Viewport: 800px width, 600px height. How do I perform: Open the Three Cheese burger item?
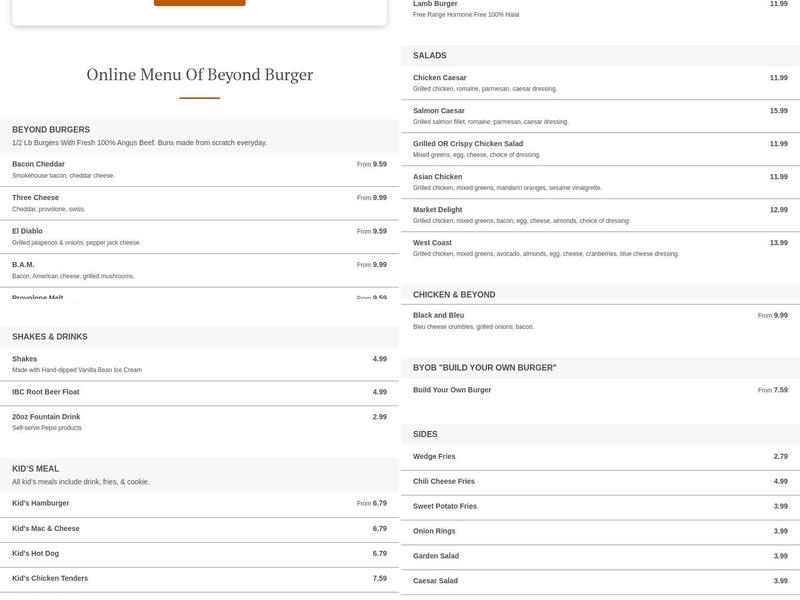pos(199,203)
